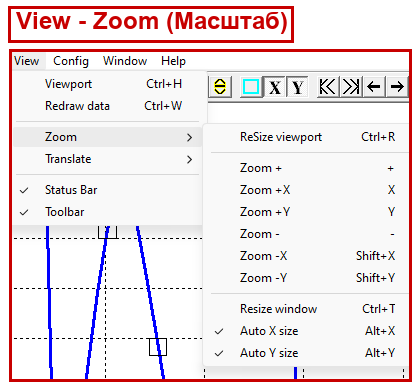Screen dimensions: 420x390
Task: Toggle the Toolbar menu option
Action: pos(107,212)
